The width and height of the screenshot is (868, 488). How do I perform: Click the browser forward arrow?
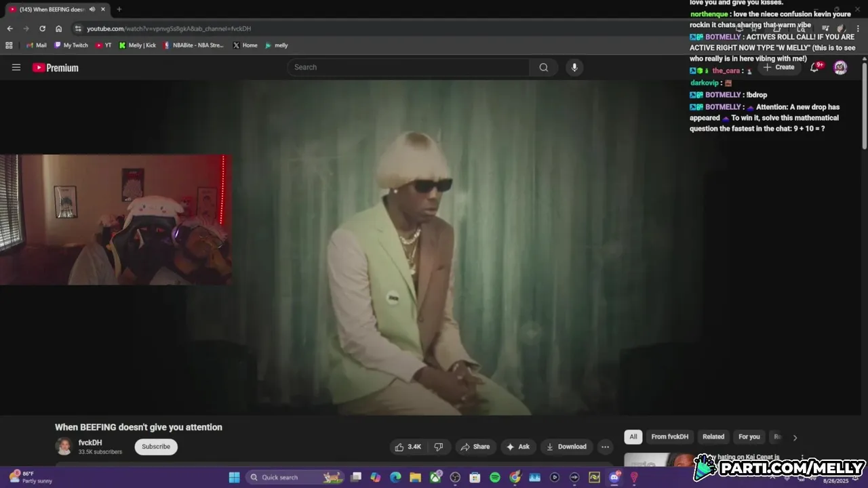click(26, 28)
